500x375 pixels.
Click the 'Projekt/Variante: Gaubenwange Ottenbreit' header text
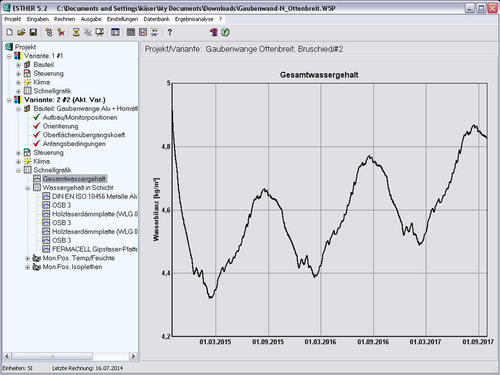coord(244,49)
